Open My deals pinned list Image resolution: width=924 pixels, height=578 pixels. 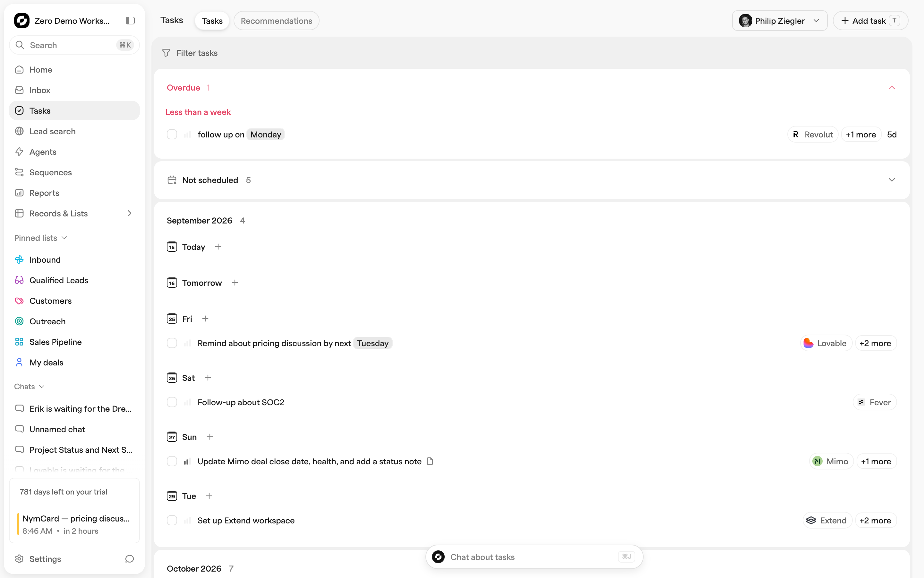[x=74, y=363]
